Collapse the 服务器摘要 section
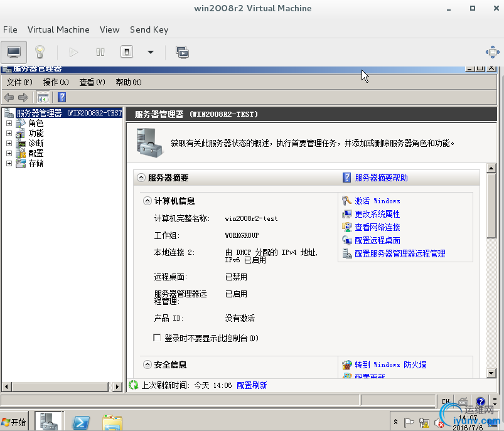 [x=141, y=178]
